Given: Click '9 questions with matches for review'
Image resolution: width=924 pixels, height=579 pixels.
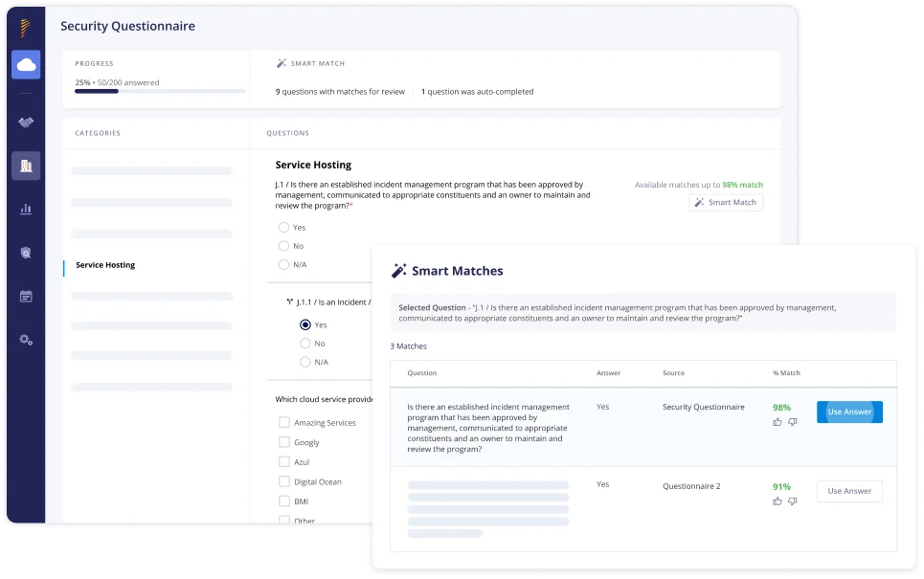Looking at the screenshot, I should click(x=340, y=92).
